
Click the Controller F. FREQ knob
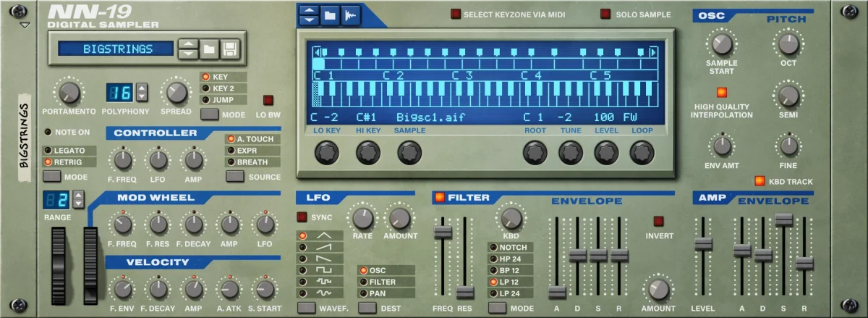[x=124, y=160]
